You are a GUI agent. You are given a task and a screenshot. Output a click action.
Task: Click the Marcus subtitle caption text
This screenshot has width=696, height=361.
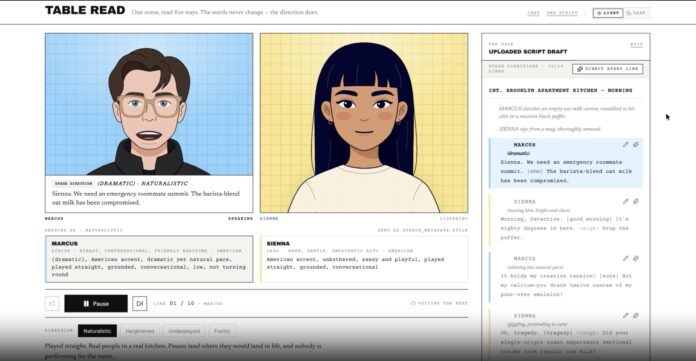tap(146, 198)
